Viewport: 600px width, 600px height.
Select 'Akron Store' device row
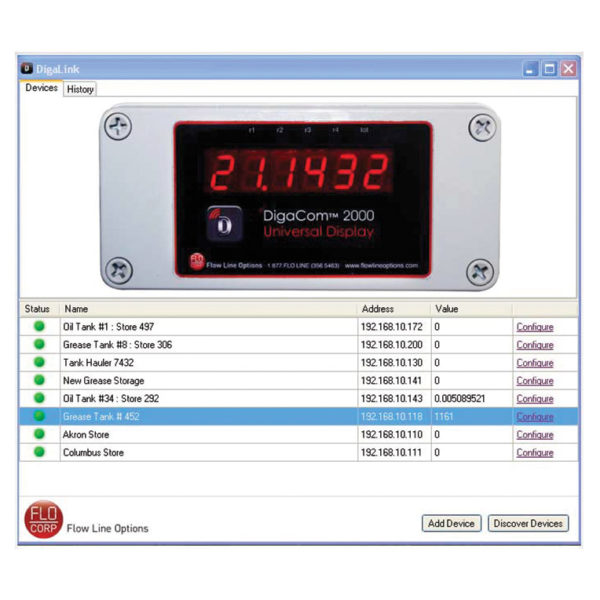298,435
